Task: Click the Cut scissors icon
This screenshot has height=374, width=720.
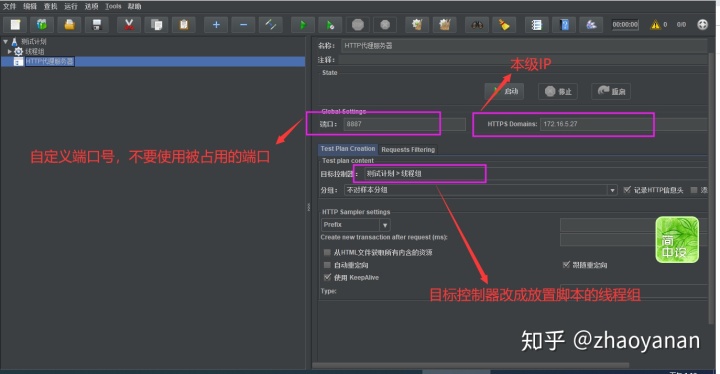Action: point(129,25)
